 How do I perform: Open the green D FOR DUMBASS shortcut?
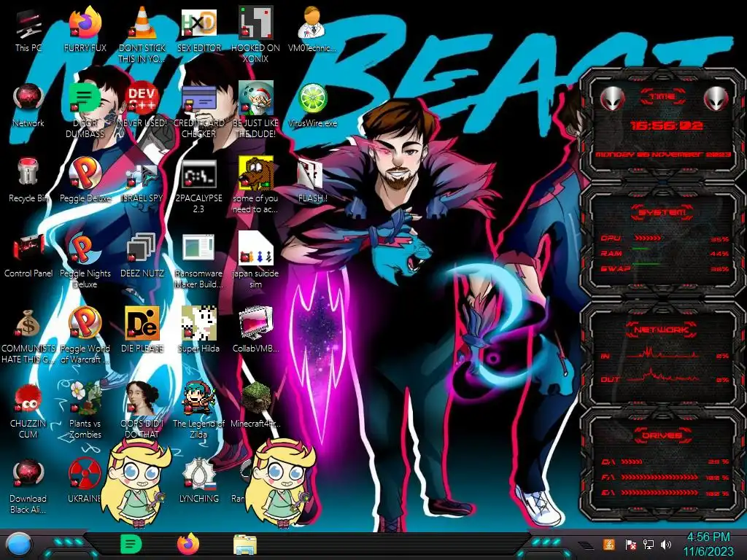(85, 111)
